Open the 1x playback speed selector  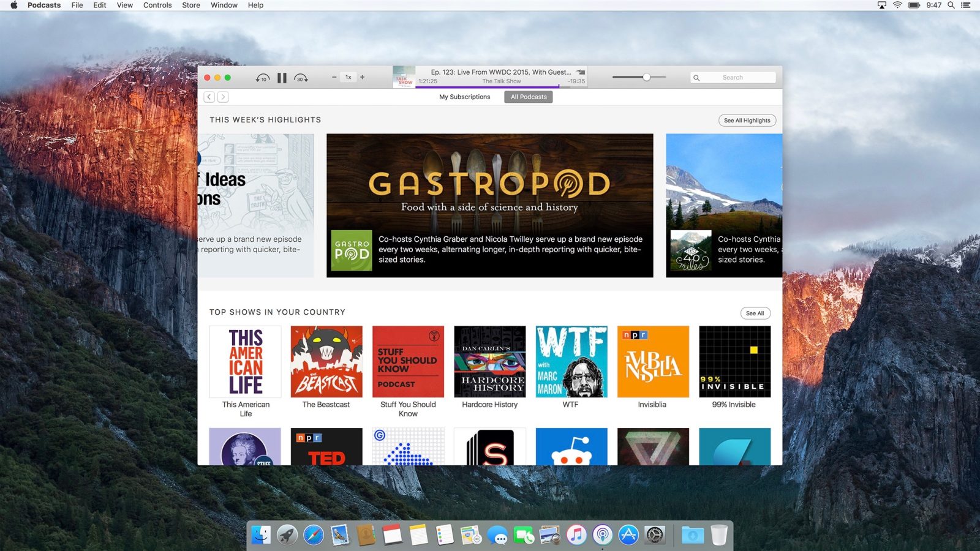348,77
